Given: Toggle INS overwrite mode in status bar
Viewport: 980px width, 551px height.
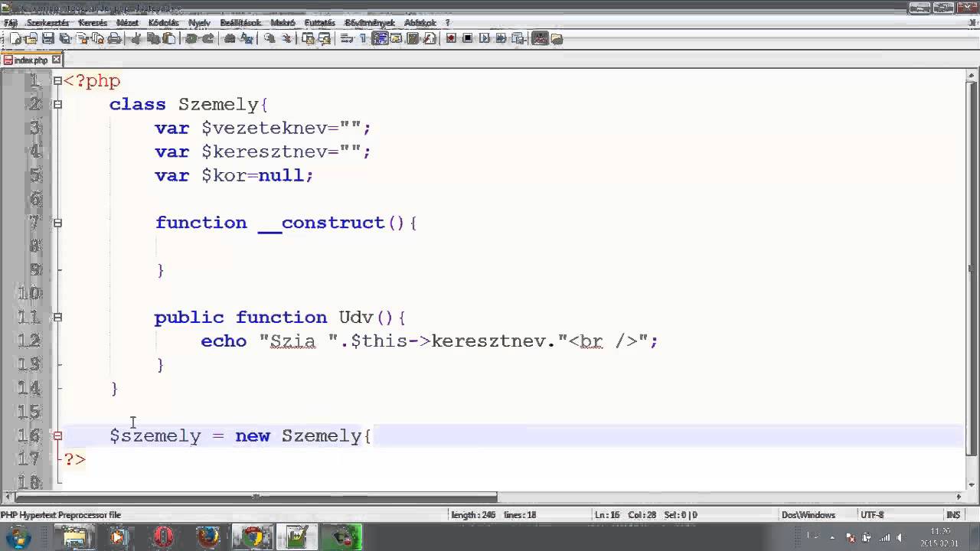Looking at the screenshot, I should (x=953, y=515).
